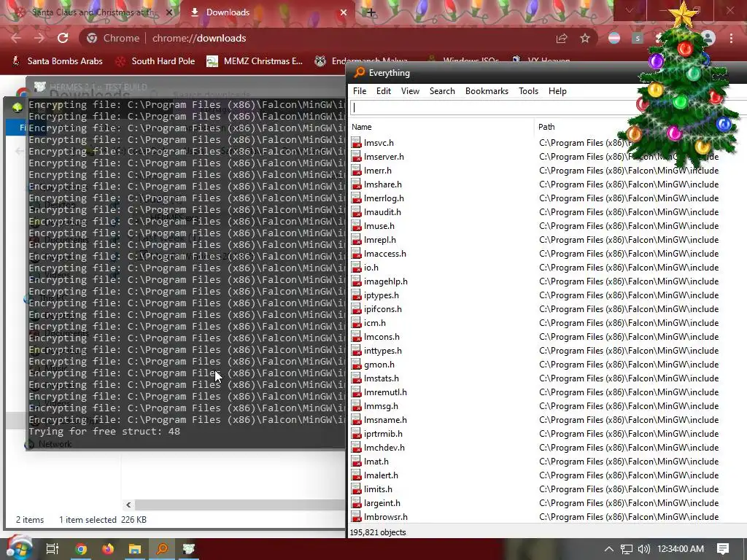Open South Hard Pole bookmark
Viewport: 747px width, 560px height.
156,61
